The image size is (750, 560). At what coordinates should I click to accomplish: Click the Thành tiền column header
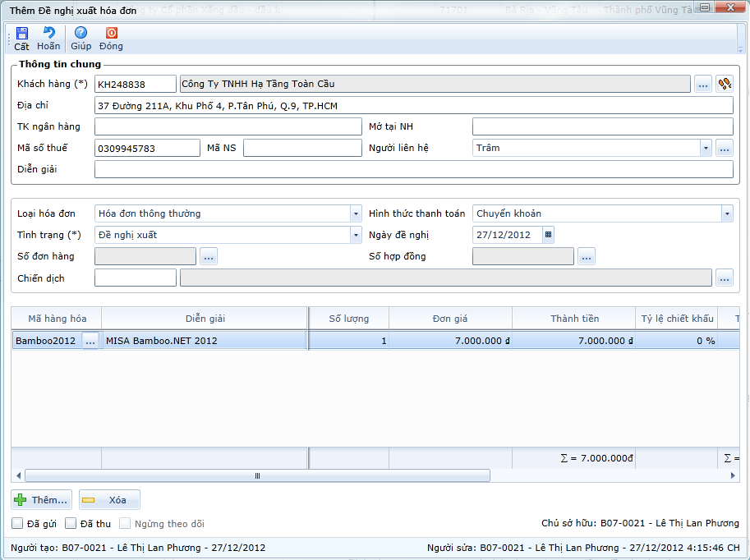(x=574, y=319)
